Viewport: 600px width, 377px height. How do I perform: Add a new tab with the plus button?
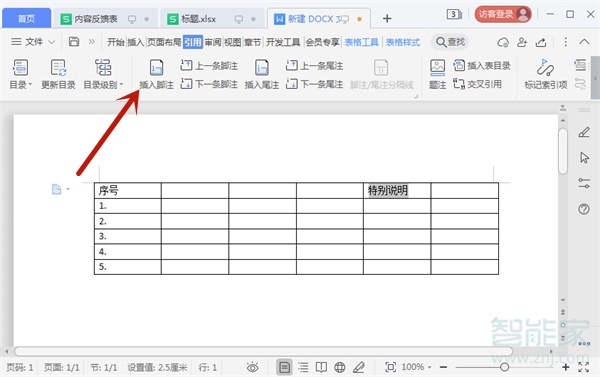pos(387,18)
